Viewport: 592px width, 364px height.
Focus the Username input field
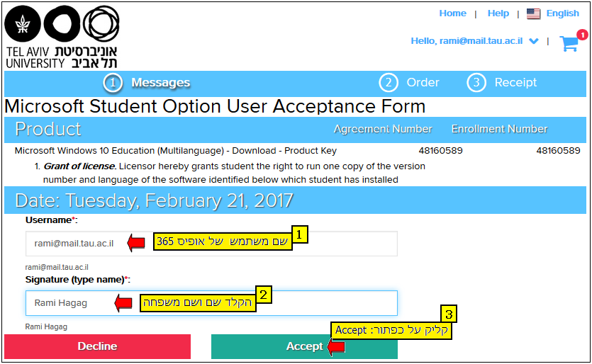211,244
